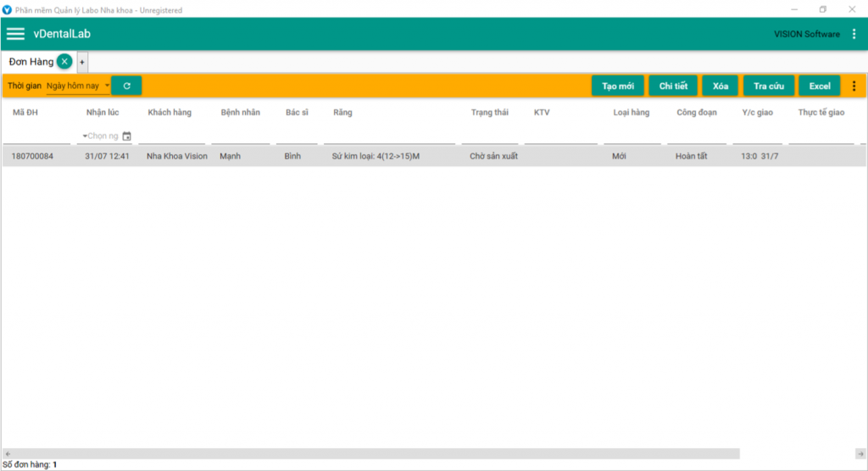Image resolution: width=868 pixels, height=471 pixels.
Task: Click the Bệnh nhân filter field
Action: [240, 136]
